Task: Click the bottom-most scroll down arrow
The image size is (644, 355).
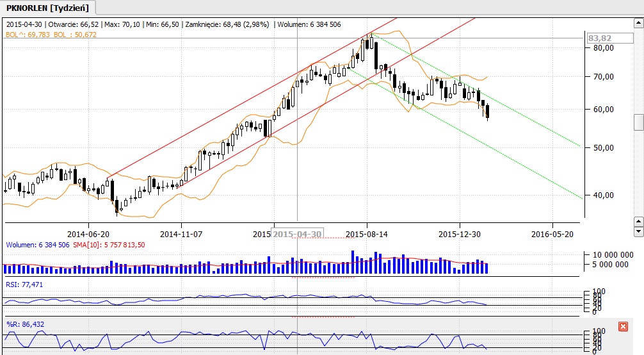Action: [x=639, y=231]
